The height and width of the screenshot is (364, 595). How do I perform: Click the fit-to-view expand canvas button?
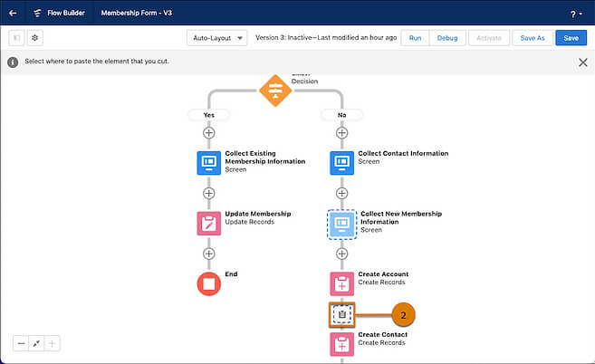(37, 343)
